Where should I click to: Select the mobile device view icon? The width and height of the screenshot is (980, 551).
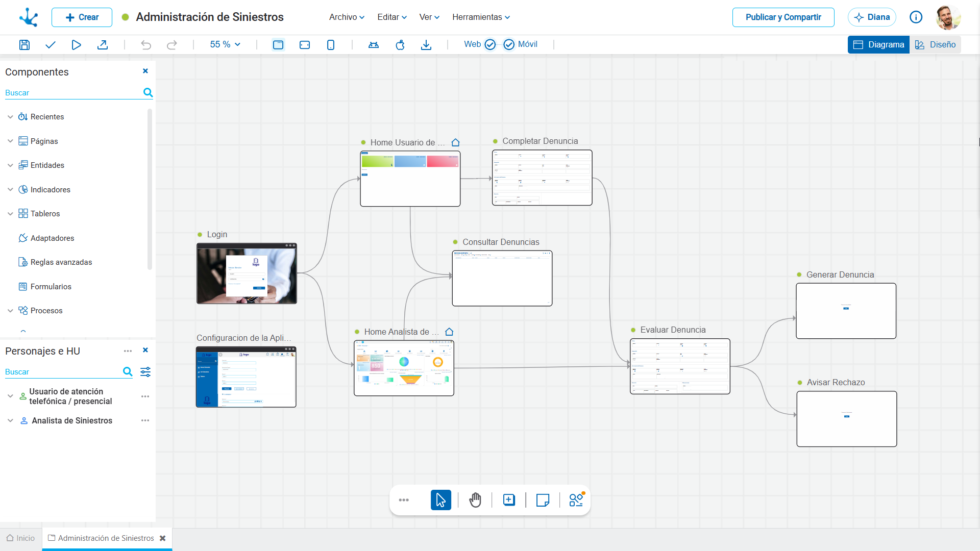(x=331, y=45)
